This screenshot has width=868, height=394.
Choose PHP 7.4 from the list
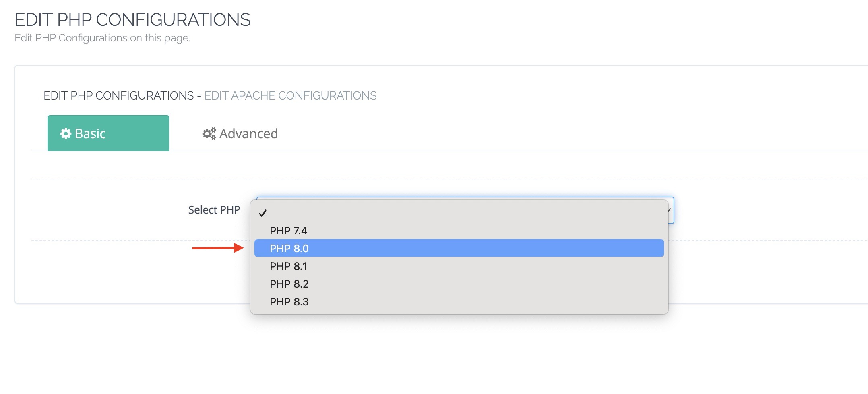[288, 231]
